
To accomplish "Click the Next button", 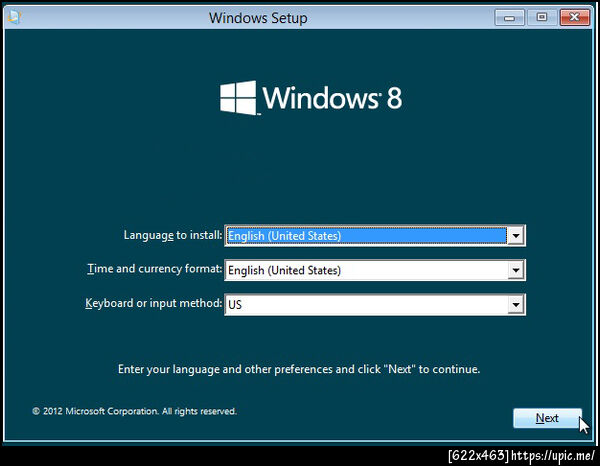I will click(x=547, y=418).
